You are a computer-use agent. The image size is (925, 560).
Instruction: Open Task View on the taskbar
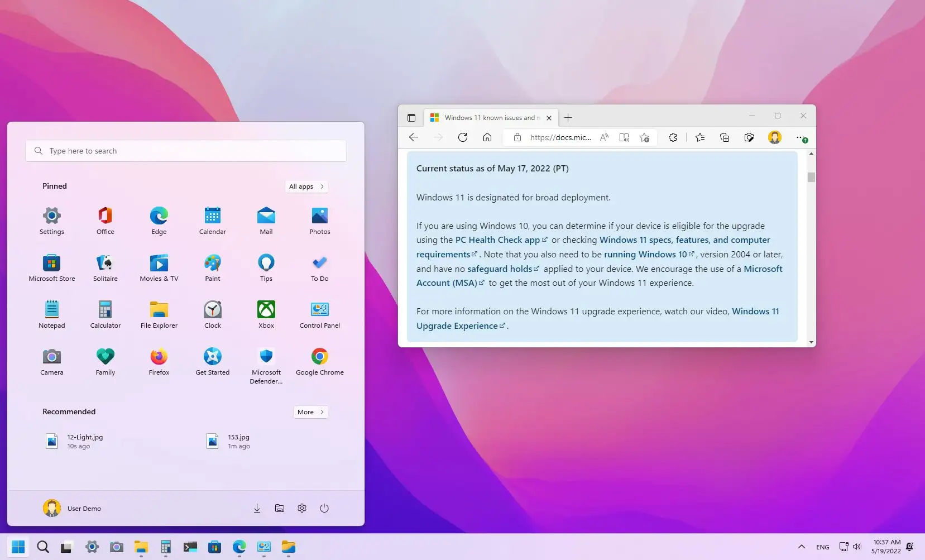click(66, 547)
